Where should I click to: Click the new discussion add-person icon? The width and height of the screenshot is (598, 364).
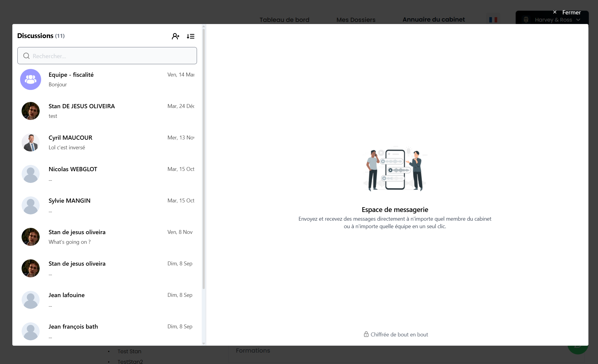176,36
